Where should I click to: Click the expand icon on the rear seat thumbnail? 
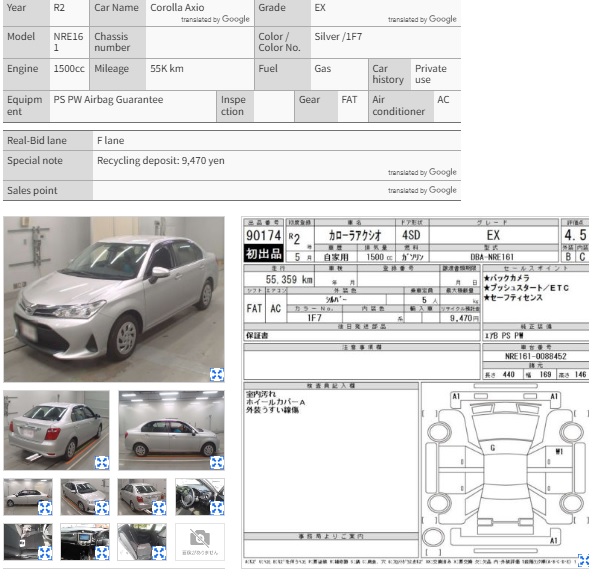coord(159,553)
